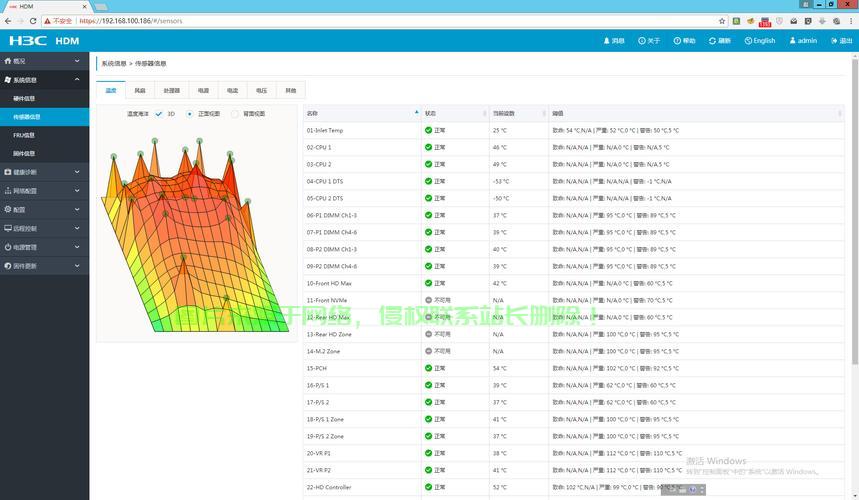The height and width of the screenshot is (500, 859).
Task: Click the browser reload button
Action: (x=33, y=21)
